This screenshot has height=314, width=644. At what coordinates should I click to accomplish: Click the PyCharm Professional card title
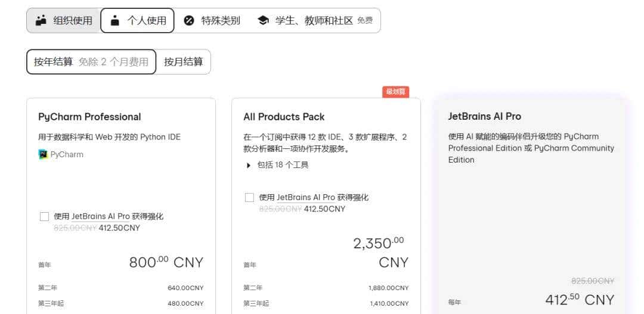pyautogui.click(x=89, y=117)
